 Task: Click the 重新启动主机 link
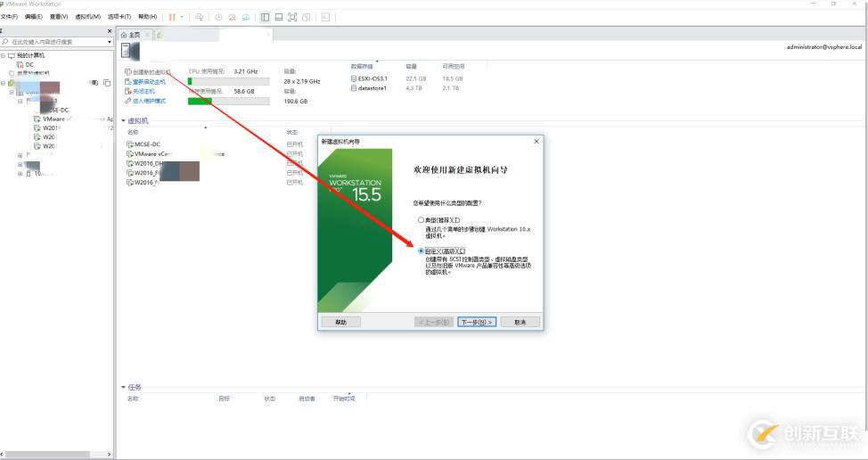(x=149, y=82)
